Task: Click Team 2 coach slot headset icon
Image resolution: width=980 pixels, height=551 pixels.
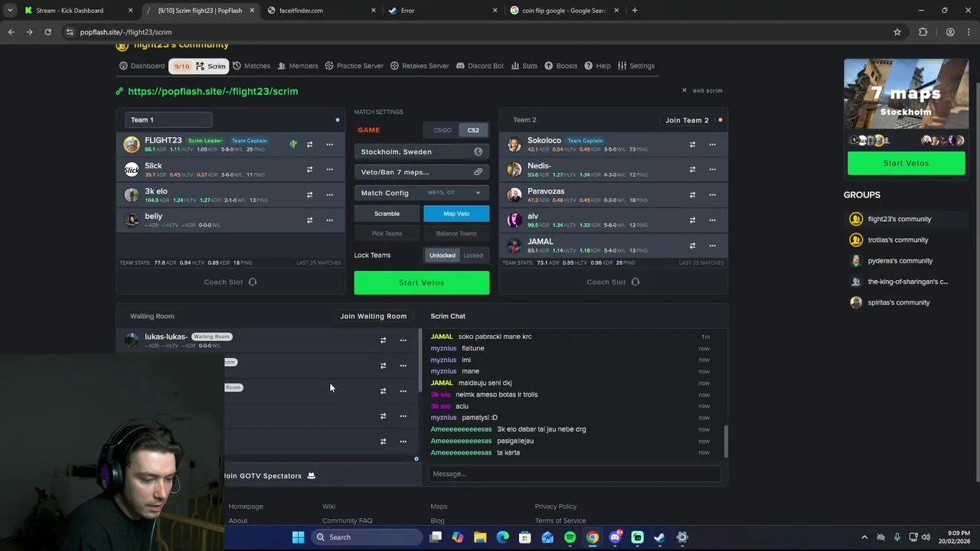Action: pos(635,282)
